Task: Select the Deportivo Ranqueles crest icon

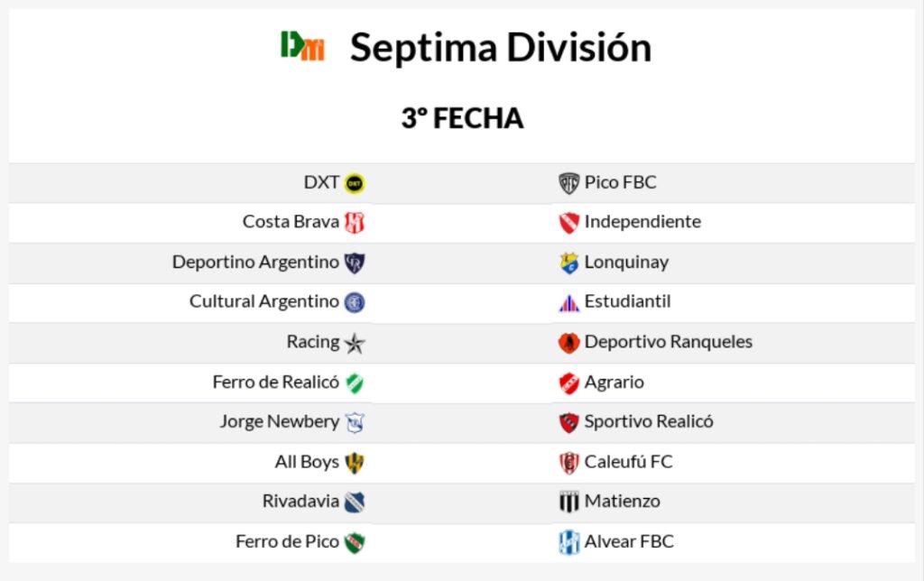Action: click(x=568, y=343)
